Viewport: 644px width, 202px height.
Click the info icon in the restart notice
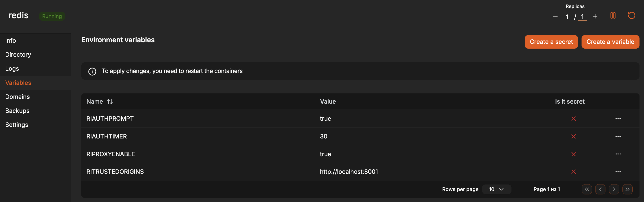click(x=92, y=71)
